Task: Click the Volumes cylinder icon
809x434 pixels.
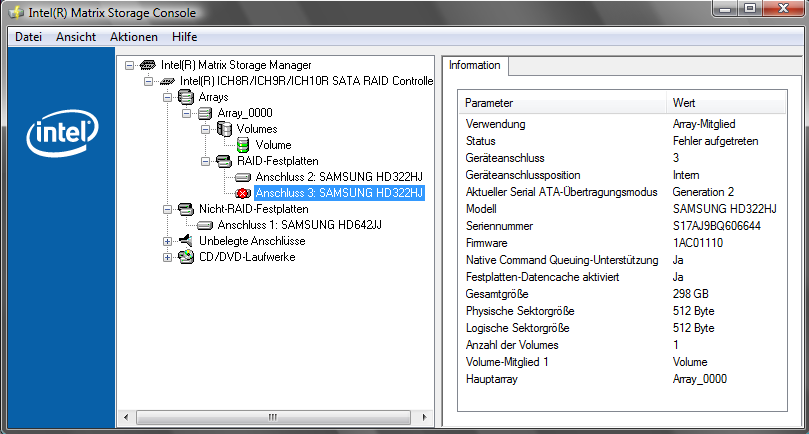Action: click(224, 129)
